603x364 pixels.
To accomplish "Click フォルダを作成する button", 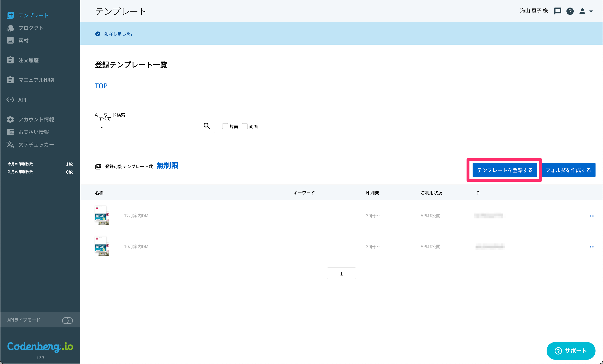I will pyautogui.click(x=568, y=170).
